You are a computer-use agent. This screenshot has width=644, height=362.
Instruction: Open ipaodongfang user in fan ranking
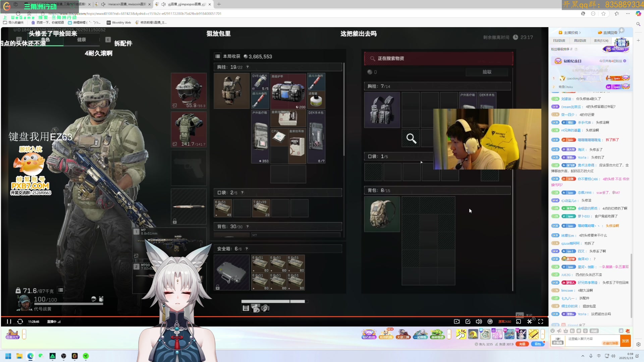click(x=576, y=78)
